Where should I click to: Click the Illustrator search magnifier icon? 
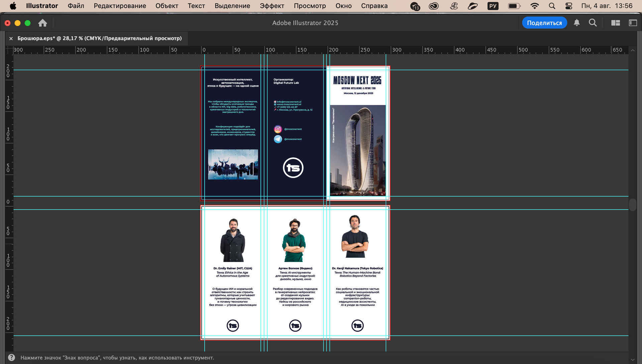pyautogui.click(x=593, y=23)
